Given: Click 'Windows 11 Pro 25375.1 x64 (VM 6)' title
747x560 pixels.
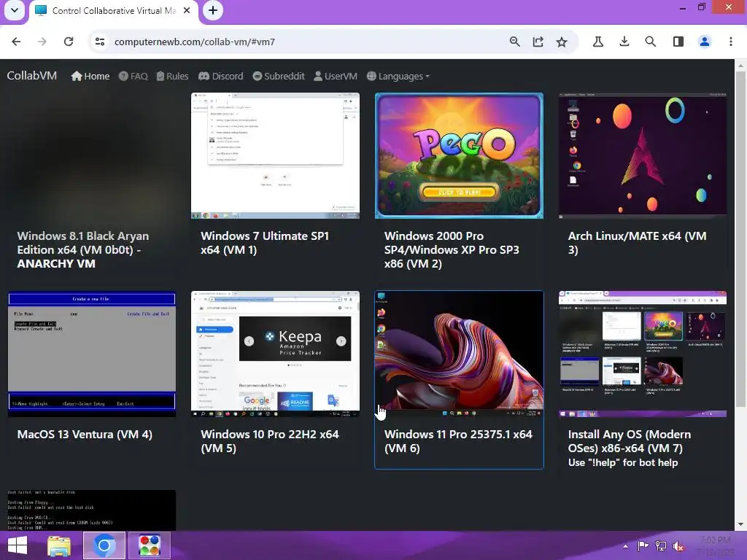Looking at the screenshot, I should click(x=458, y=441).
